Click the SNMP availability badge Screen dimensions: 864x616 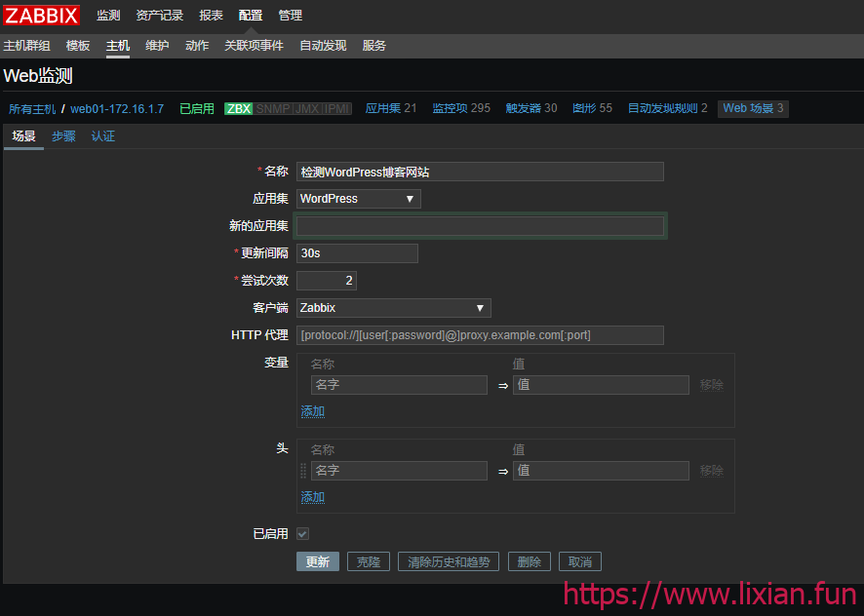click(273, 108)
